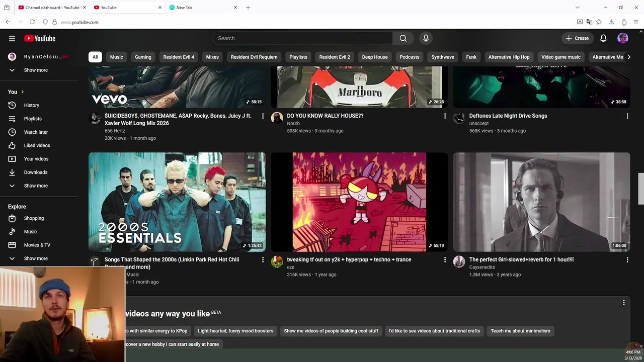Open the YouTube hamburger guide menu
Image resolution: width=644 pixels, height=362 pixels.
tap(12, 38)
